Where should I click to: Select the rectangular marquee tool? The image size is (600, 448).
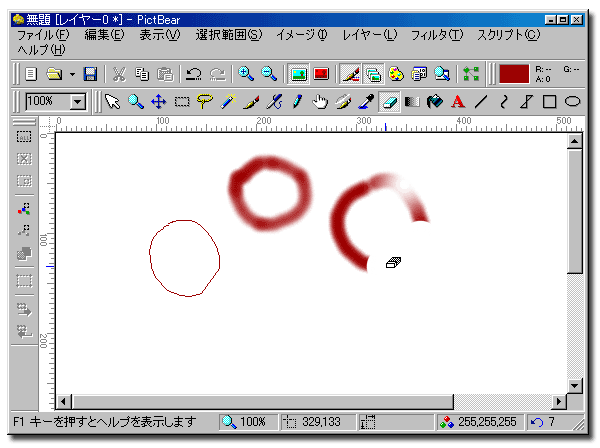coord(182,102)
